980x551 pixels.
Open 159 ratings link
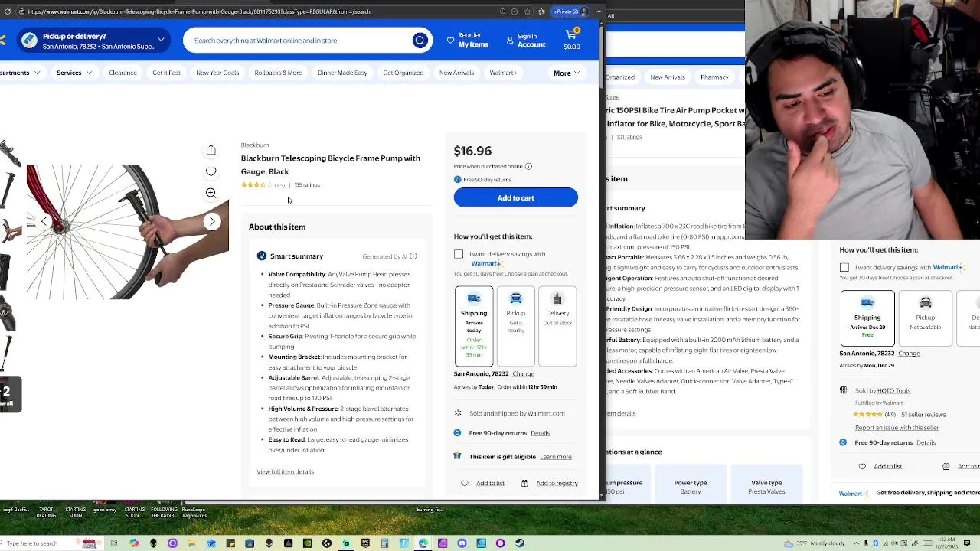point(307,185)
